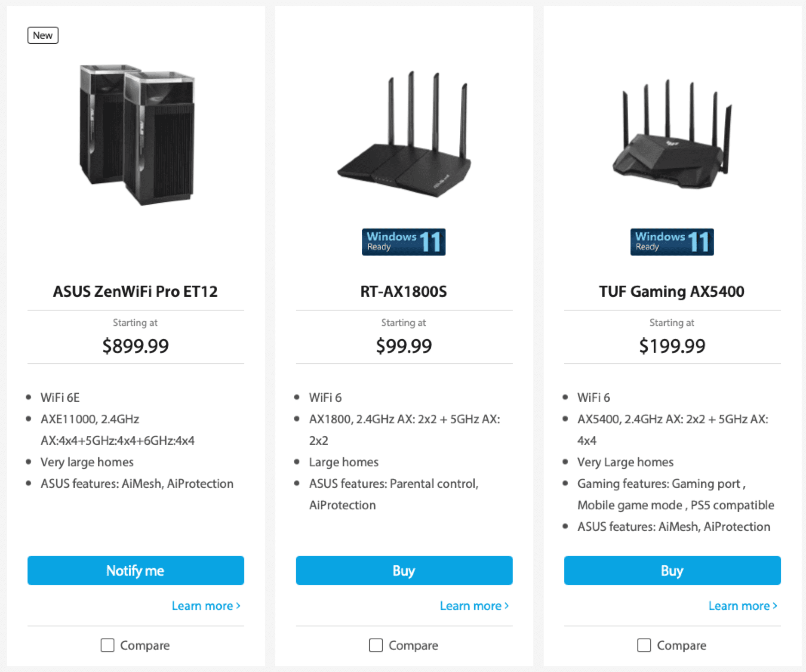This screenshot has height=672, width=806.
Task: Follow Learn more link for RT-AX1800S
Action: click(474, 606)
